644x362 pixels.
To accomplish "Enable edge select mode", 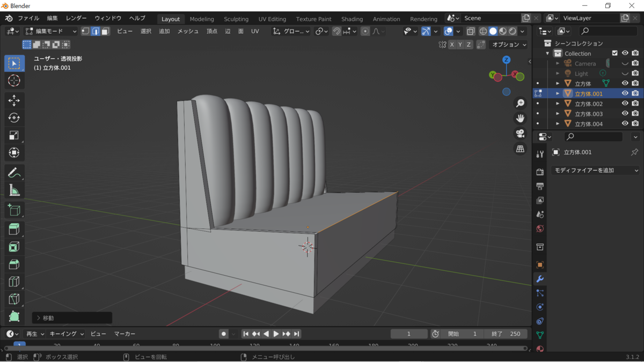I will (96, 31).
